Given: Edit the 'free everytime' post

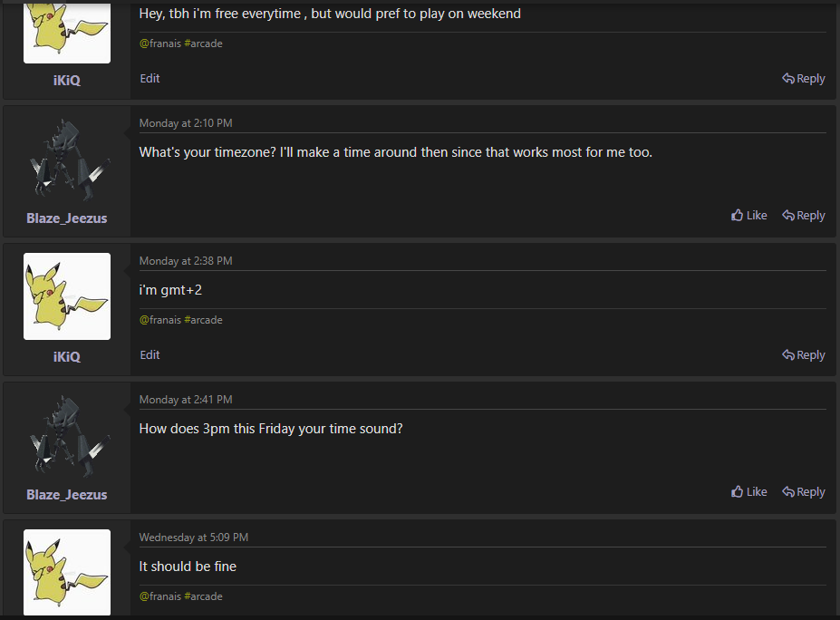Looking at the screenshot, I should click(150, 78).
